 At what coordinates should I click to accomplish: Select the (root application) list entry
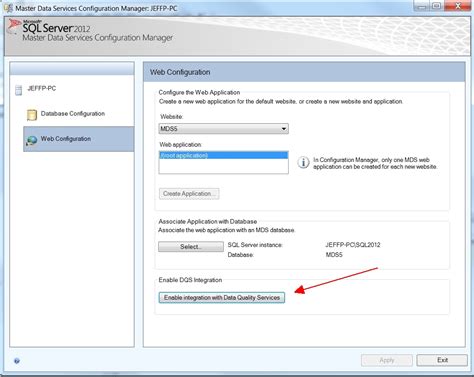pos(223,155)
